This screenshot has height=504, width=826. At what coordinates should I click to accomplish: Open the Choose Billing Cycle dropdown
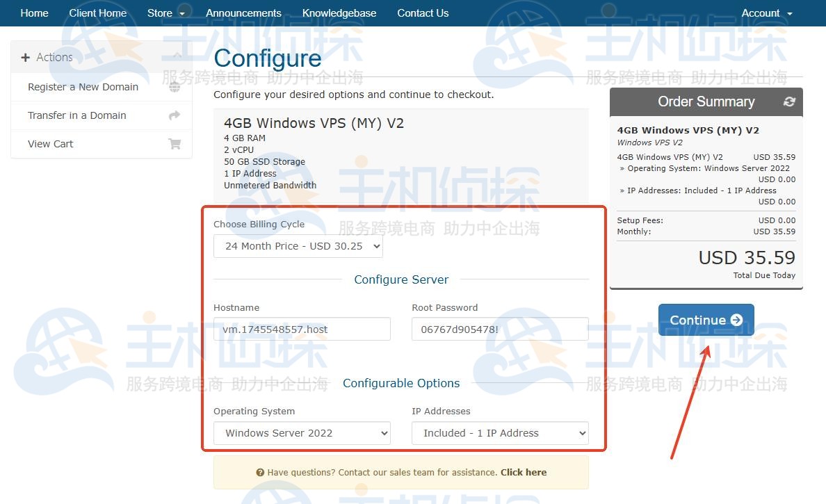tap(298, 246)
